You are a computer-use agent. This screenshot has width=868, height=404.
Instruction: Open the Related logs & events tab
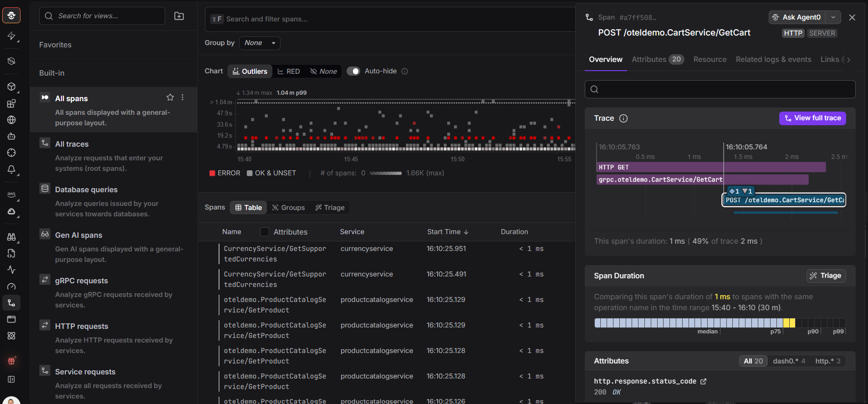tap(773, 59)
